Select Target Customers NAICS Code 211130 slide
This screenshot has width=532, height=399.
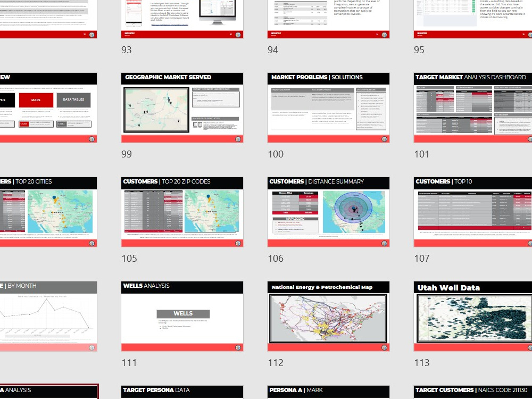pyautogui.click(x=473, y=392)
